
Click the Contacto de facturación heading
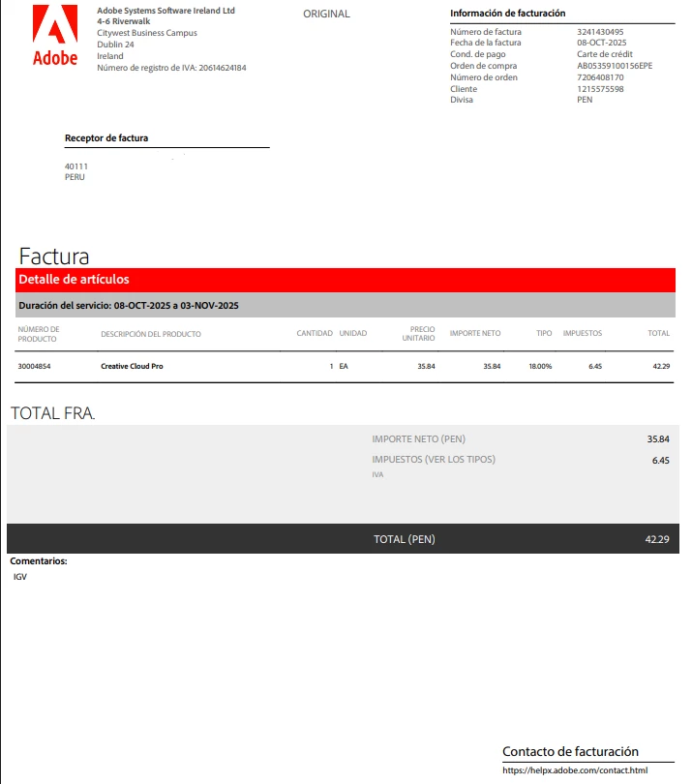coord(570,751)
